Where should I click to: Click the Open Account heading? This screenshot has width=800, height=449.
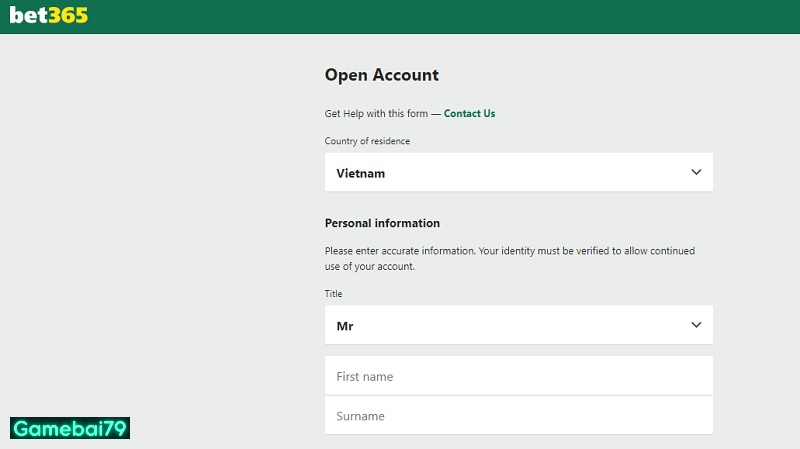[381, 75]
